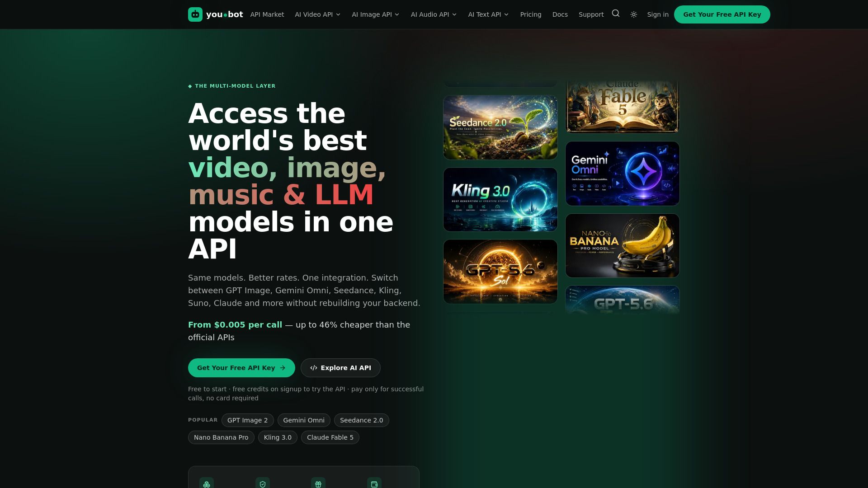868x488 pixels.
Task: Click the gift box feature icon
Action: (x=318, y=484)
